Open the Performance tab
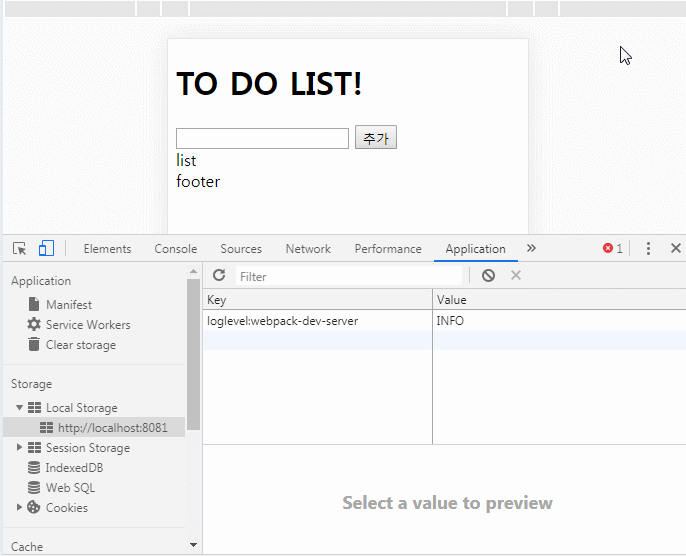The width and height of the screenshot is (686, 556). coord(388,249)
